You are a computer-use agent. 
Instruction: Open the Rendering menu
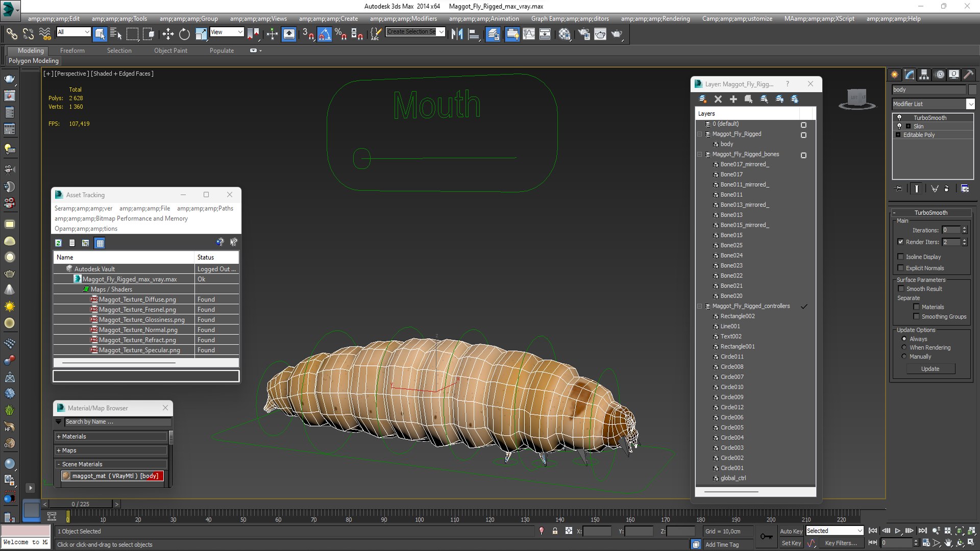[655, 18]
